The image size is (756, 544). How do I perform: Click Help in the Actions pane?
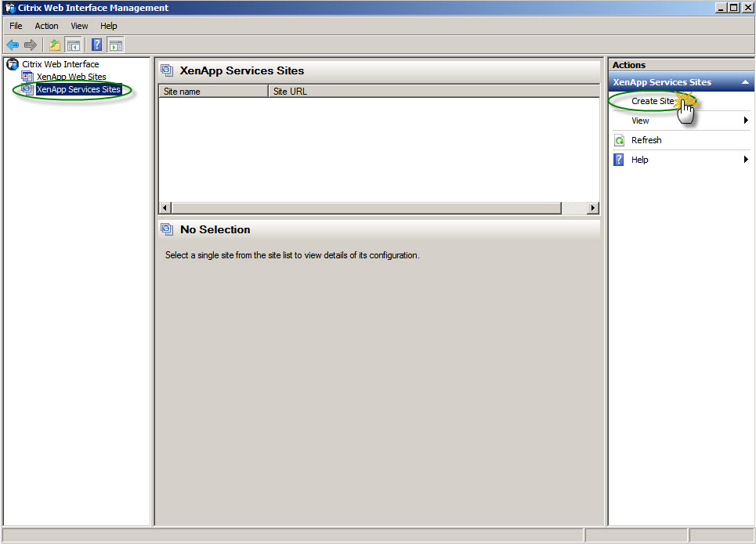point(640,160)
